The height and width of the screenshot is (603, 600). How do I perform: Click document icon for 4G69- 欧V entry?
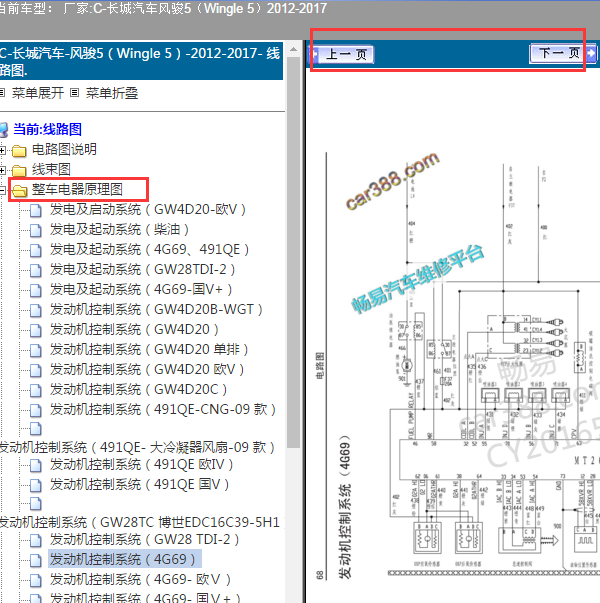[x=35, y=580]
